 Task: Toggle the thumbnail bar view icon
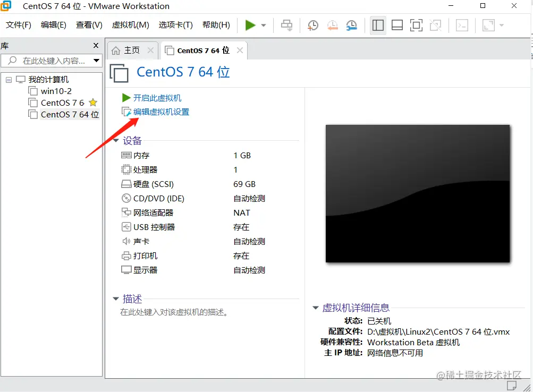[396, 25]
